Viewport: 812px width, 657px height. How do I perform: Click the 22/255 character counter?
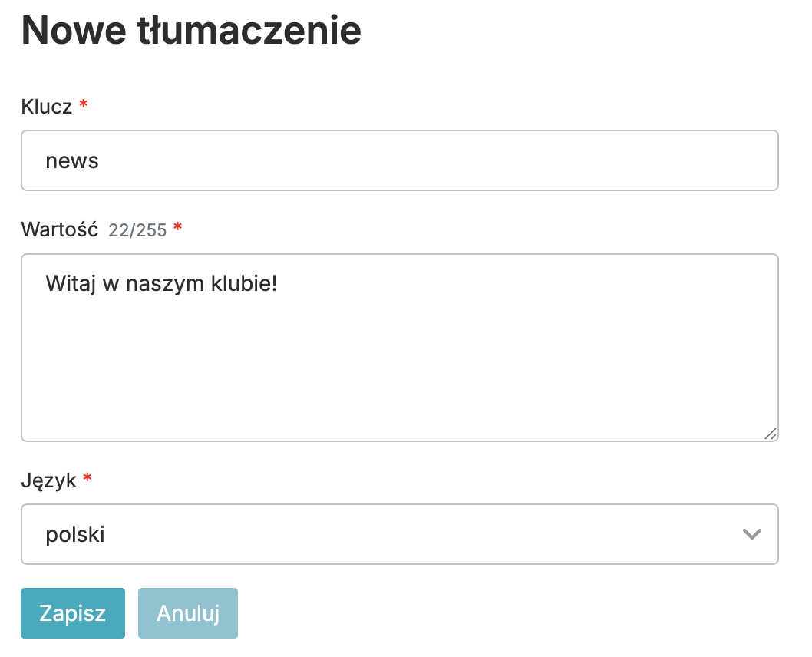point(137,229)
